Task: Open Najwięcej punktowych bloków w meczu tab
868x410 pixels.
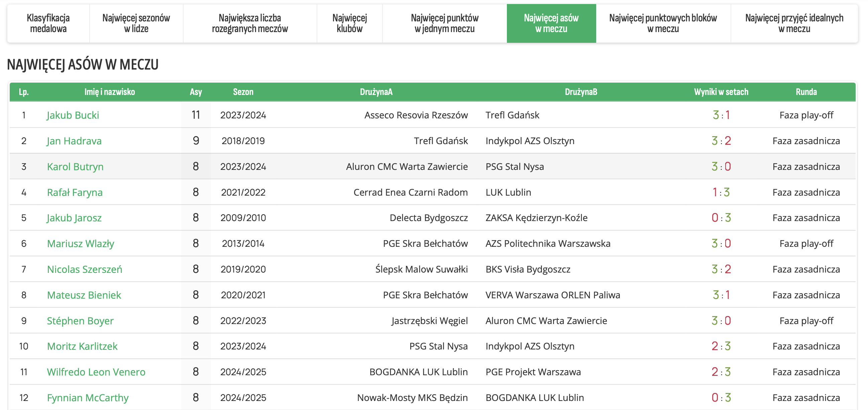Action: click(x=663, y=23)
